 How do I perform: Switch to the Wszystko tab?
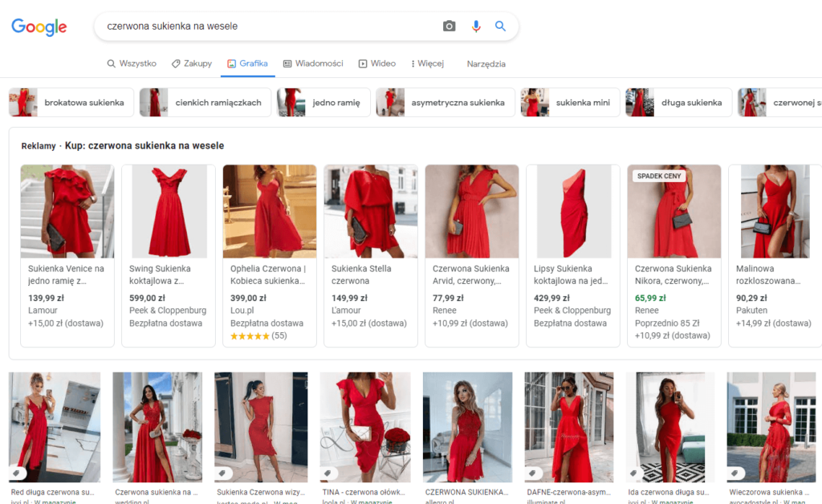(x=132, y=63)
